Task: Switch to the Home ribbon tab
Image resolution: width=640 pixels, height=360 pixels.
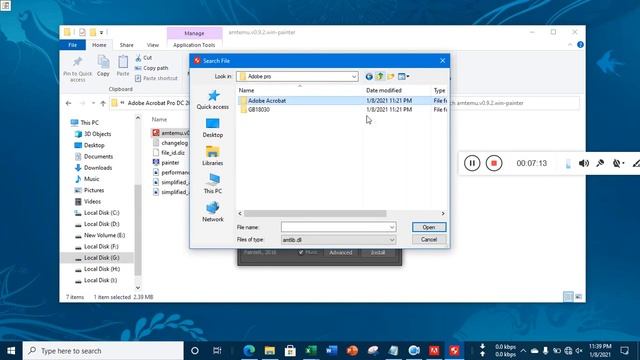Action: [99, 45]
